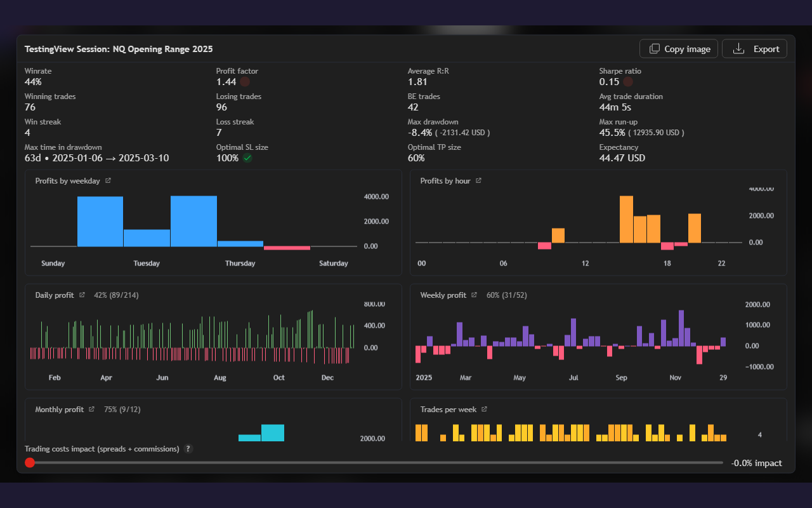The width and height of the screenshot is (812, 508).
Task: Click the BE trades value 42
Action: [x=413, y=107]
